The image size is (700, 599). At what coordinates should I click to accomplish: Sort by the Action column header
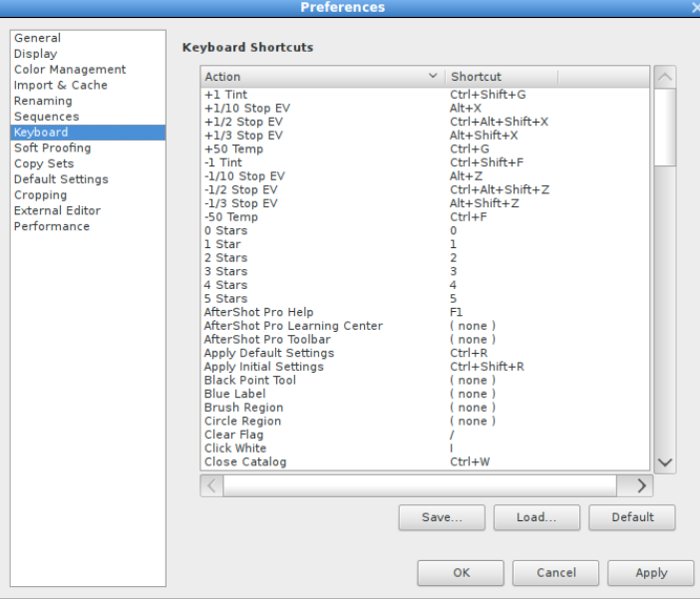click(323, 77)
